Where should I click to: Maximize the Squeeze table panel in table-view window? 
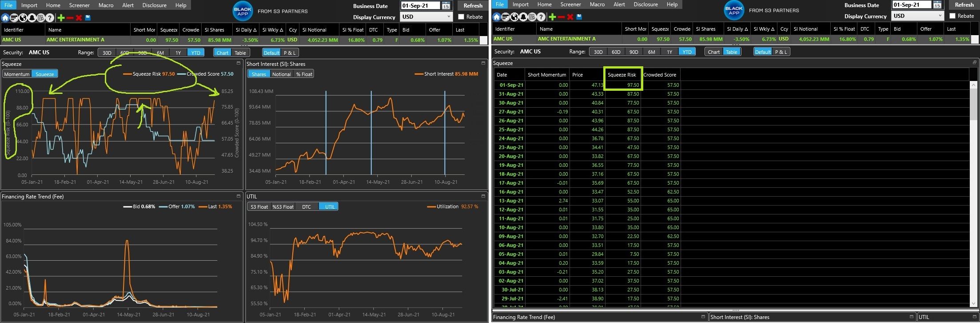975,63
